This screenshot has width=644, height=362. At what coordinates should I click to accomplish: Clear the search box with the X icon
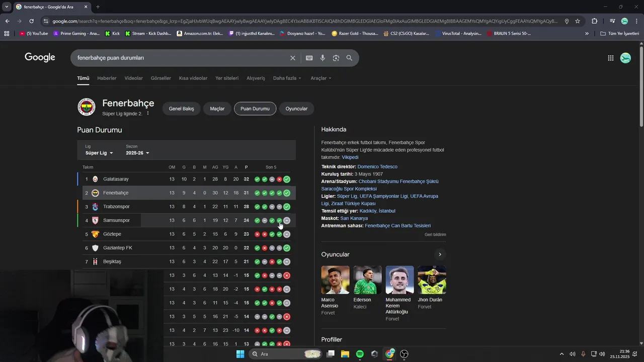click(x=293, y=58)
